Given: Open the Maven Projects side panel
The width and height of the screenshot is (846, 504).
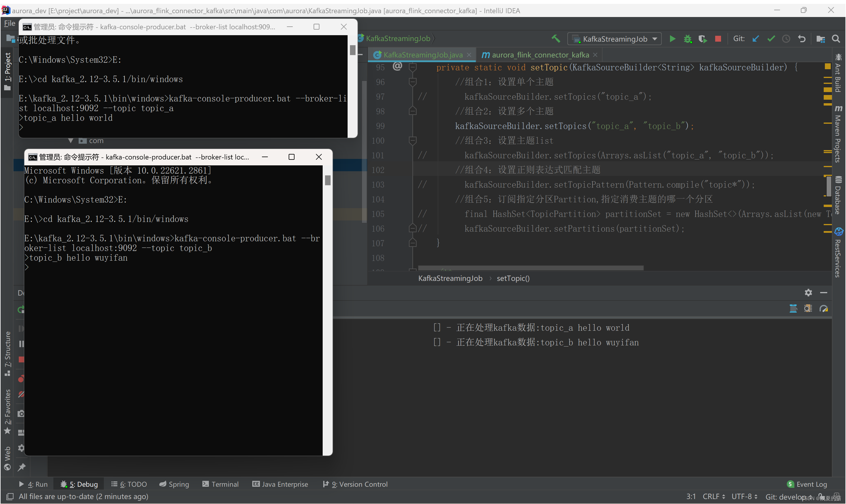Looking at the screenshot, I should (x=838, y=134).
